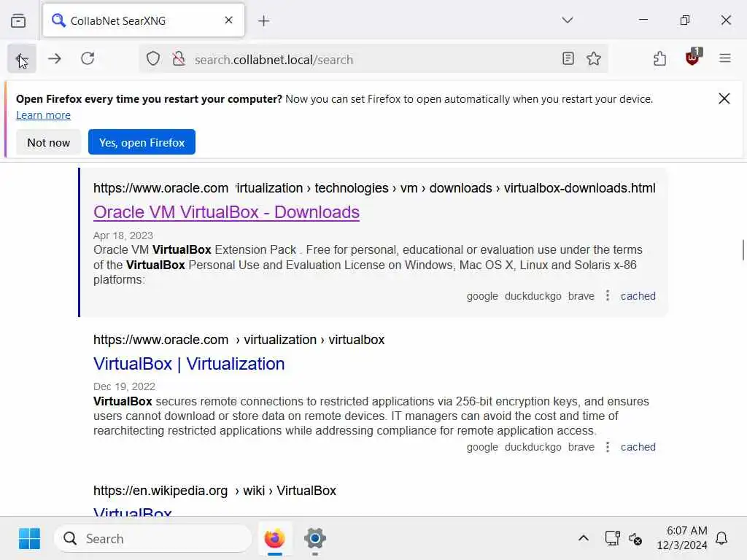The image size is (747, 560).
Task: Click the oracle.com virtualbox-downloads.html URL text
Action: pos(374,188)
